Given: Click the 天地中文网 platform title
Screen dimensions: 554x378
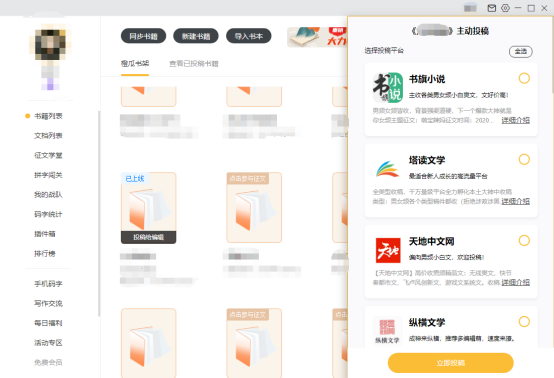Looking at the screenshot, I should click(431, 242).
